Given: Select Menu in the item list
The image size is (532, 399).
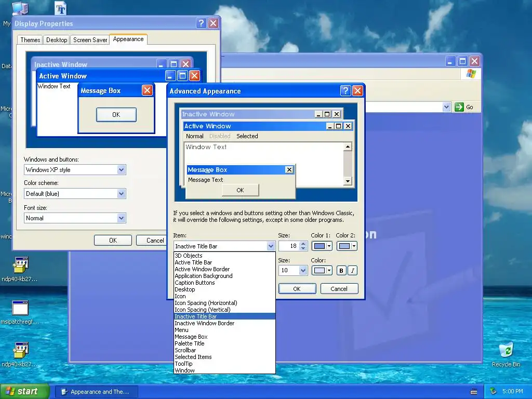Looking at the screenshot, I should (x=224, y=330).
